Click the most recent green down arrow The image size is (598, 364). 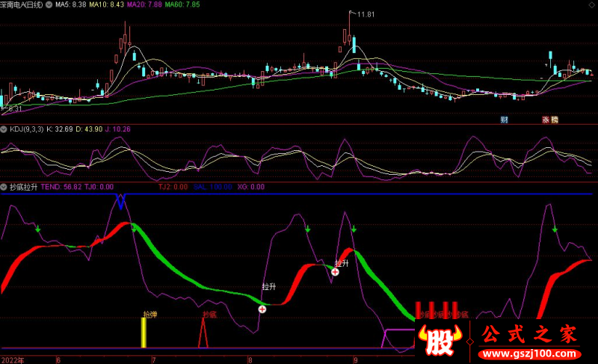point(555,229)
